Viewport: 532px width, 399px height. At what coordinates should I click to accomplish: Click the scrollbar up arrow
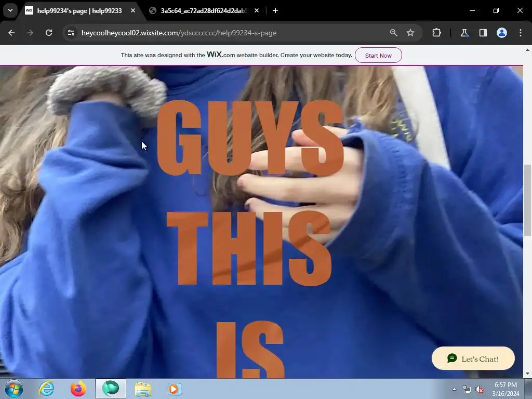pyautogui.click(x=527, y=50)
